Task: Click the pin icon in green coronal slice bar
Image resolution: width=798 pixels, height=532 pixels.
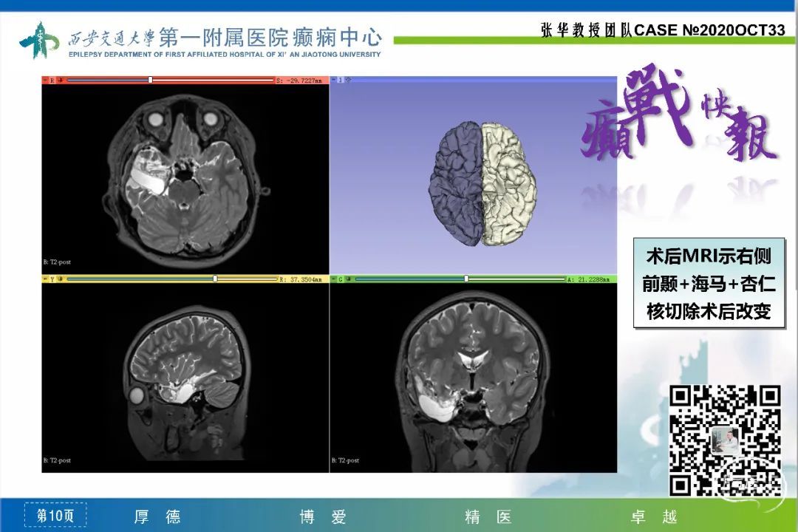Action: point(333,279)
